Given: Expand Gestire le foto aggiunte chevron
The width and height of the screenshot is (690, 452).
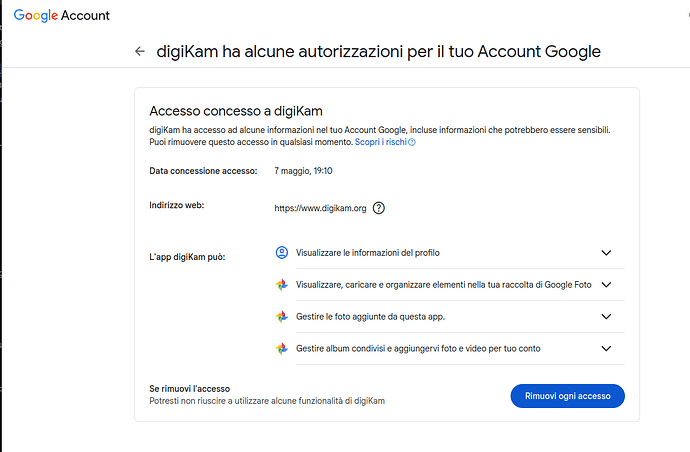Looking at the screenshot, I should pyautogui.click(x=606, y=316).
